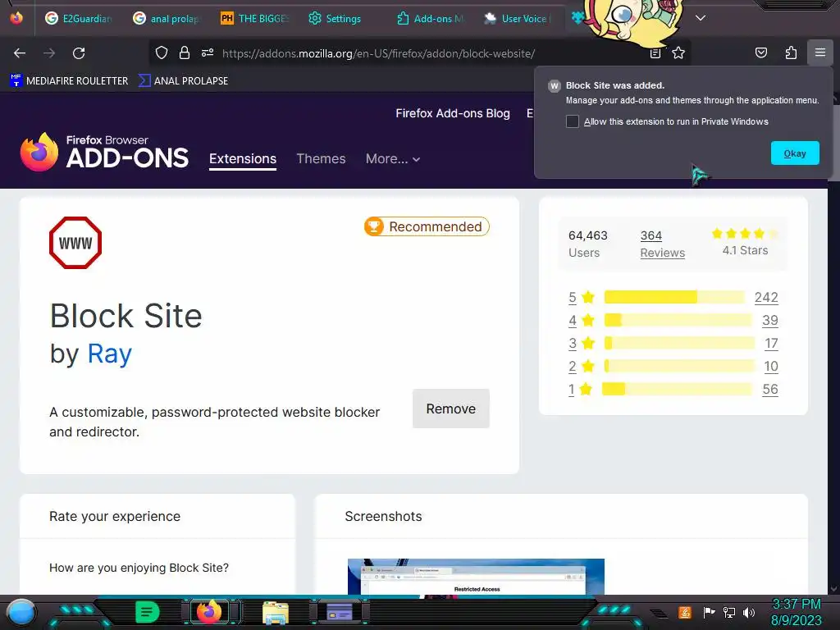Click the Block Site WWW stop-sign icon
Viewport: 840px width, 630px height.
click(x=75, y=243)
